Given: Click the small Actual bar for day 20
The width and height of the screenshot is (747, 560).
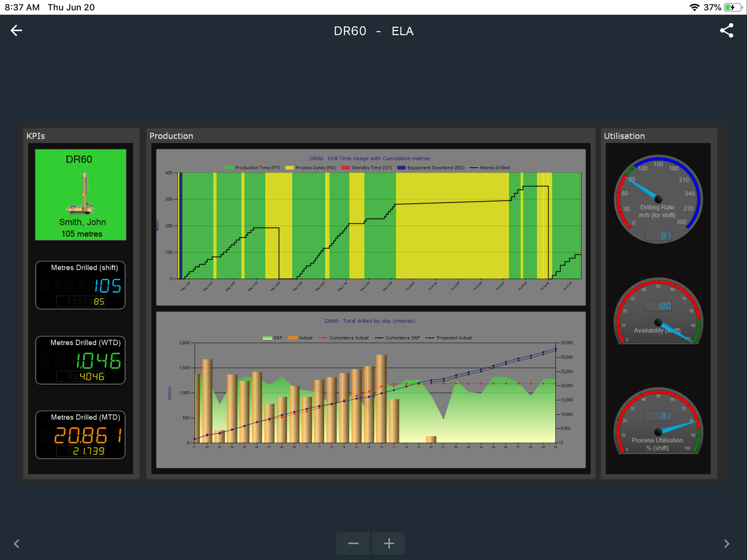Looking at the screenshot, I should (x=431, y=439).
